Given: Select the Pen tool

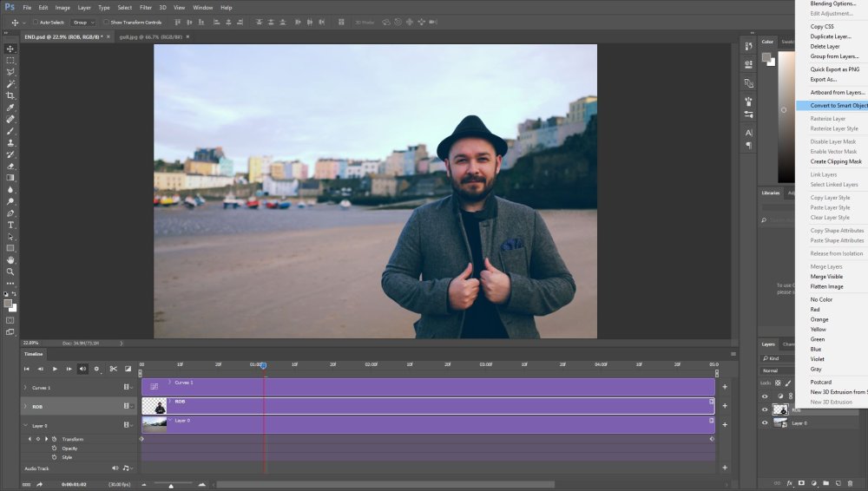Looking at the screenshot, I should tap(10, 213).
